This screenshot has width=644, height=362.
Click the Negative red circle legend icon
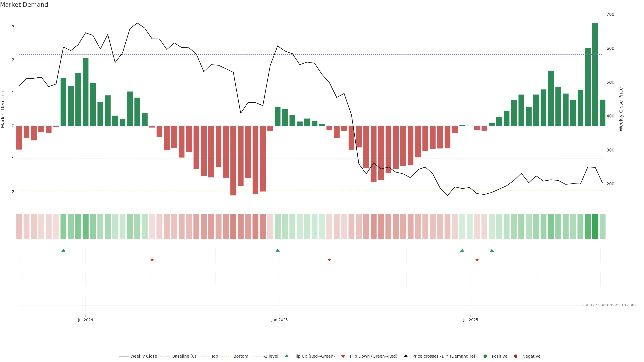click(x=516, y=356)
